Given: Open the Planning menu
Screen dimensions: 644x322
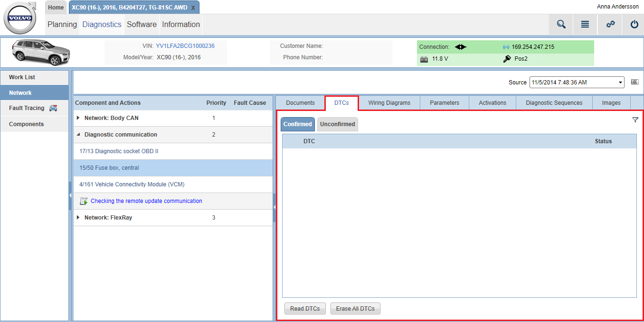Looking at the screenshot, I should point(62,24).
